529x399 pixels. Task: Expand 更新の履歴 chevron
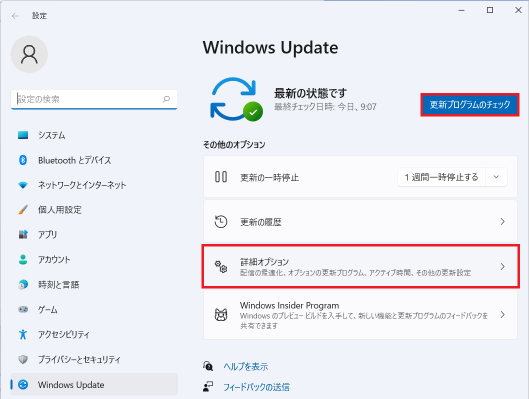pos(502,222)
